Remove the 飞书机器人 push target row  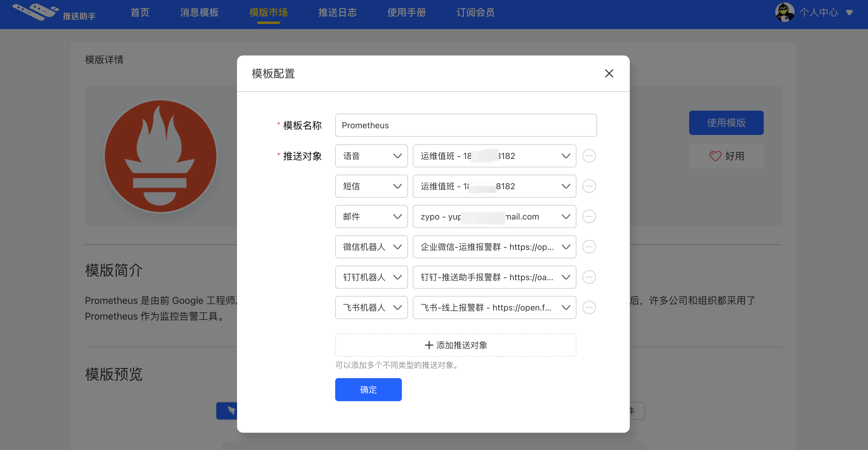point(589,307)
